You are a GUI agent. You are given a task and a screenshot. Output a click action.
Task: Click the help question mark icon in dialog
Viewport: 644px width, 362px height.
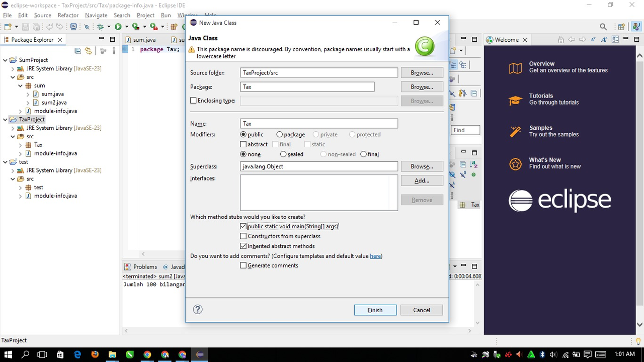198,309
